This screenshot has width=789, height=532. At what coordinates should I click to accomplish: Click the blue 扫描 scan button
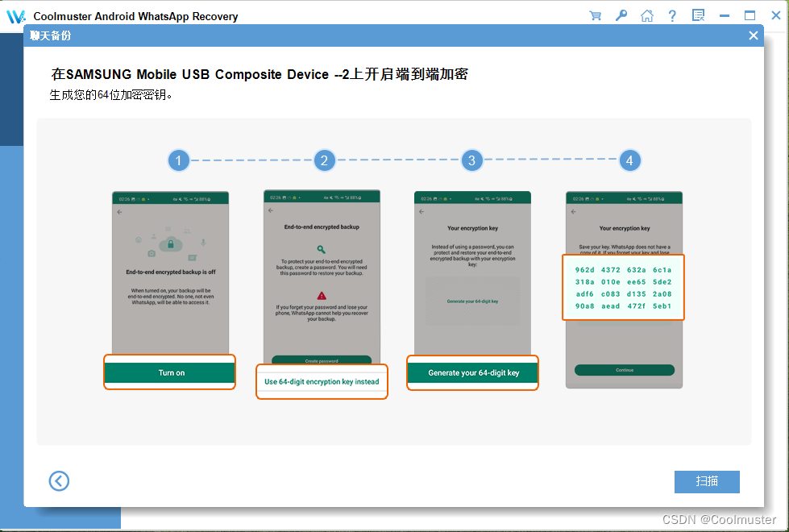(707, 481)
